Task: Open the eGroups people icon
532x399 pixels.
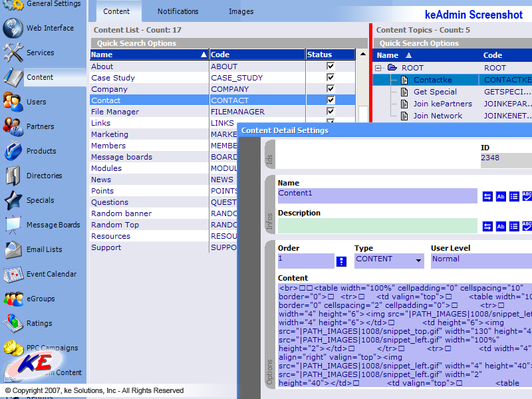Action: point(13,299)
